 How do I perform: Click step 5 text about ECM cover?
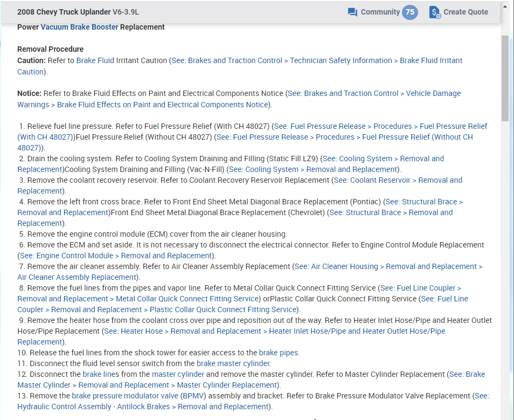point(153,235)
